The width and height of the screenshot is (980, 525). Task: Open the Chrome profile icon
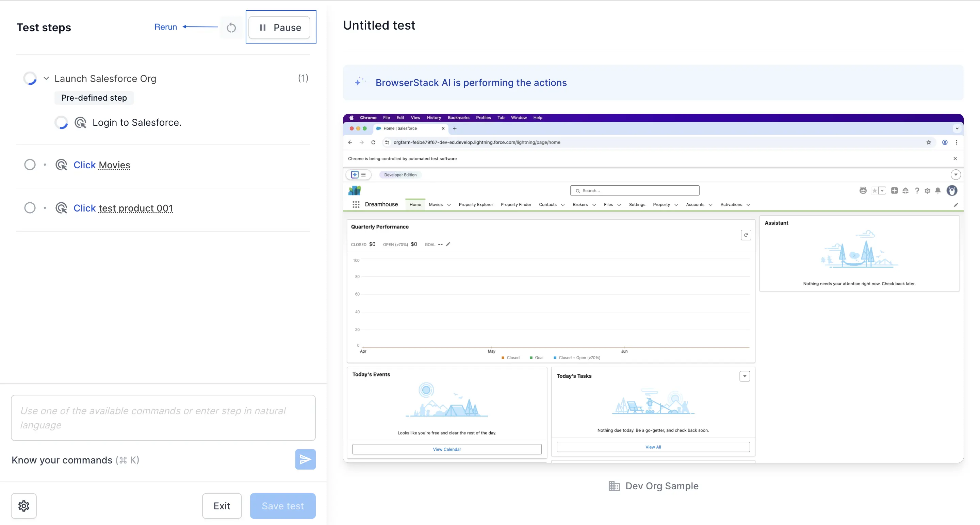[x=945, y=142]
